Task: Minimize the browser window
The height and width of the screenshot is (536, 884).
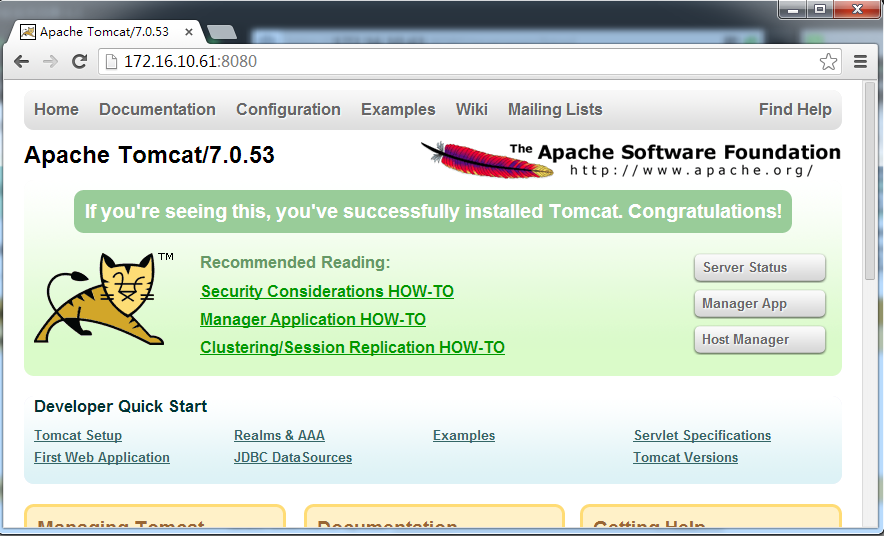Action: click(x=793, y=10)
